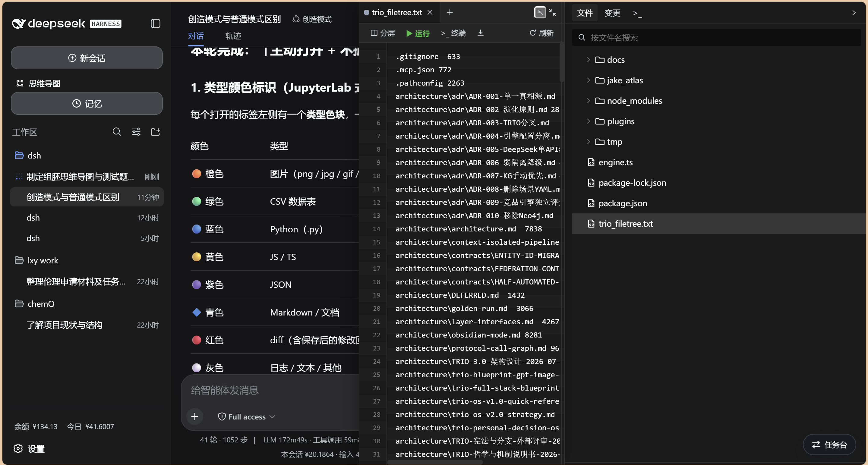The width and height of the screenshot is (868, 465).
Task: Click line 19 architecture\DEFERRED.md text
Action: (447, 295)
